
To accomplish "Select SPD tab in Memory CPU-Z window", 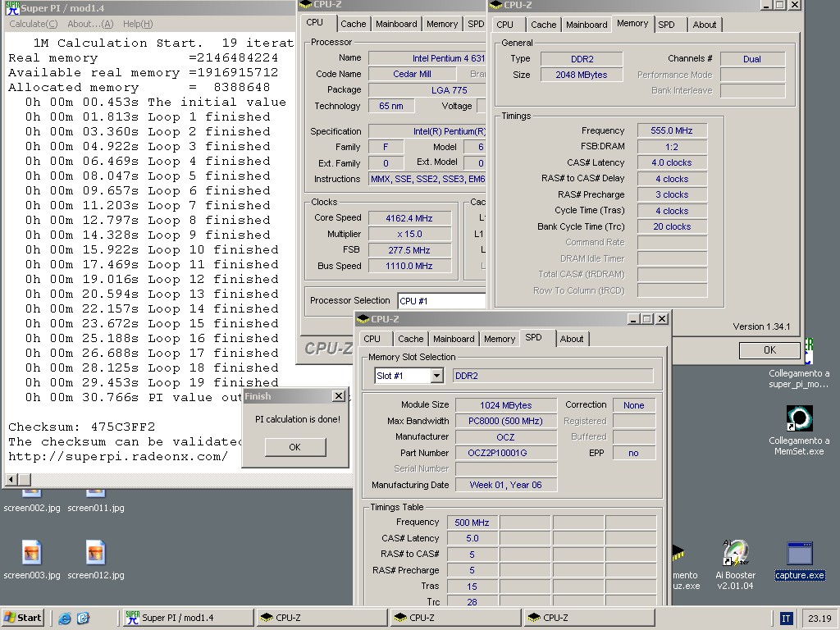I will [x=666, y=24].
